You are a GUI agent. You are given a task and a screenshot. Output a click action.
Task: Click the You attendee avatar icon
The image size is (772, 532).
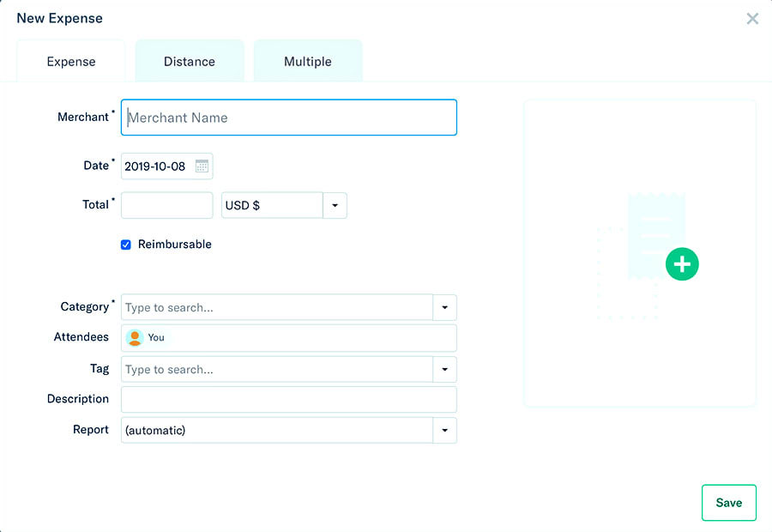(135, 337)
